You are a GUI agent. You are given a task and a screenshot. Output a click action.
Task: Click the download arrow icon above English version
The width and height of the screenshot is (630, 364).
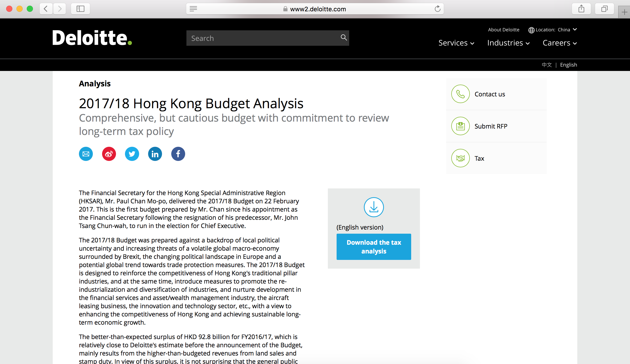[x=374, y=207]
